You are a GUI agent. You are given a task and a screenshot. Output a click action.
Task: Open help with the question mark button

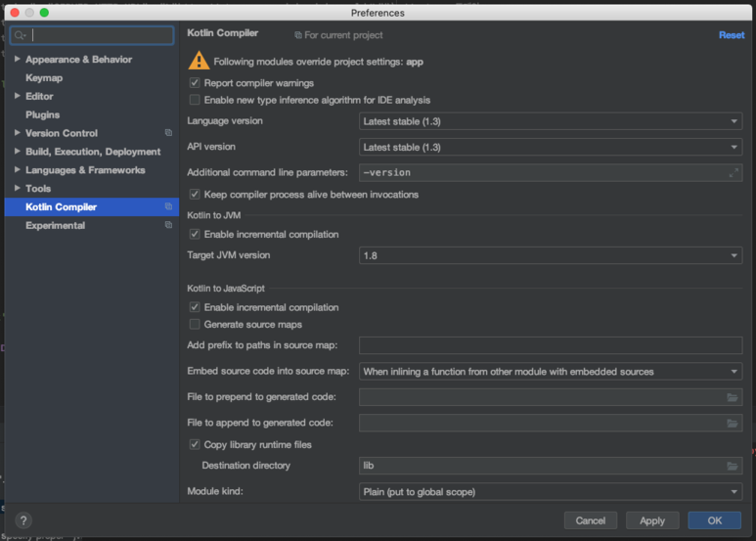23,520
